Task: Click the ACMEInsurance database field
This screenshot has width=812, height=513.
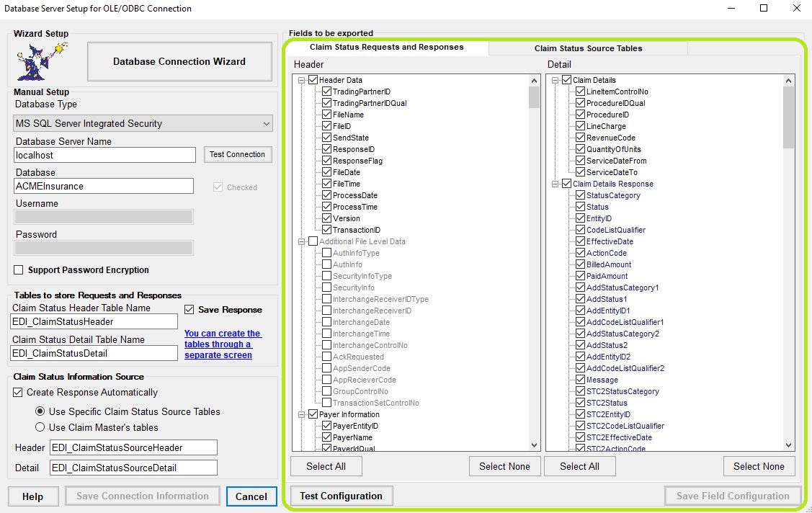Action: (104, 187)
